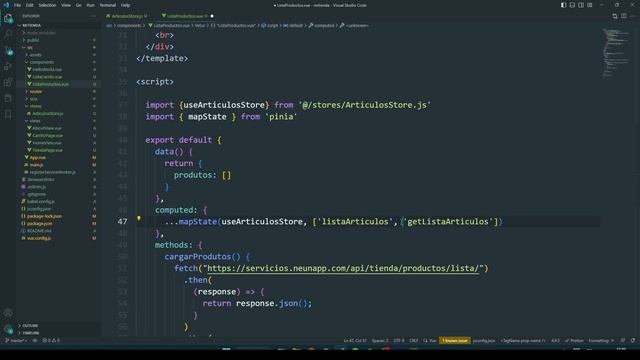Click notifications bell in status bar

point(633,340)
